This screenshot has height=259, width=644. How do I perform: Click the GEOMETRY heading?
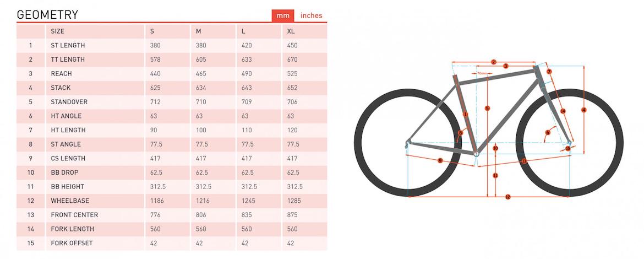tap(47, 15)
